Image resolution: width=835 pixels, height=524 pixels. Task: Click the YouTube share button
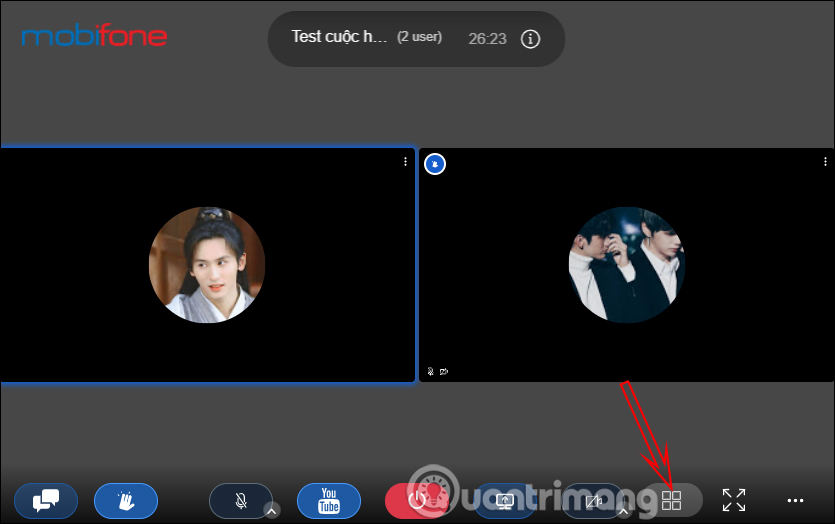(x=329, y=501)
